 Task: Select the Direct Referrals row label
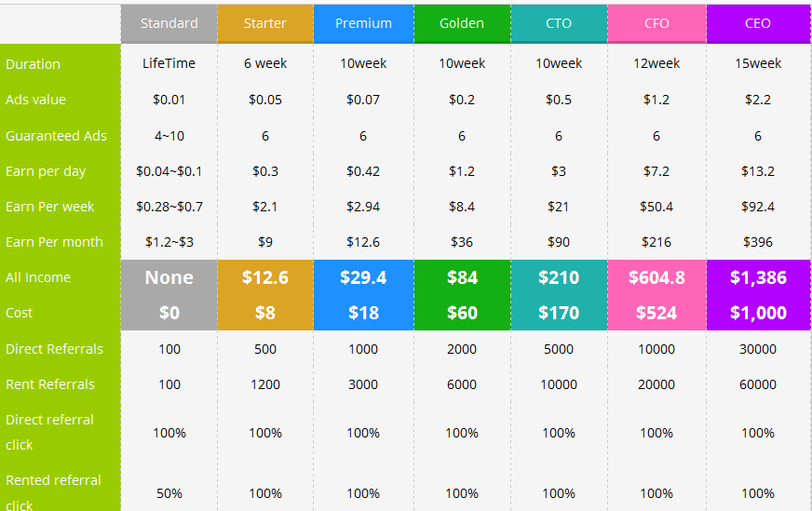point(54,349)
